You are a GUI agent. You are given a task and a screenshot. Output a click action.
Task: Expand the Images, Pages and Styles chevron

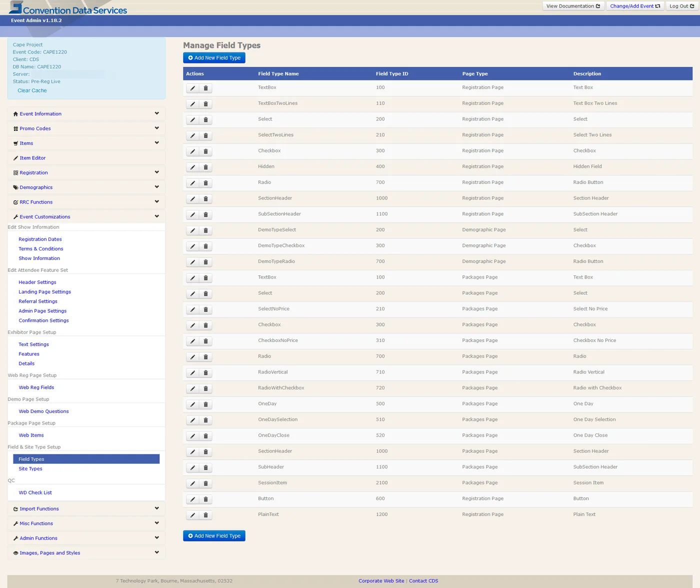(x=157, y=552)
